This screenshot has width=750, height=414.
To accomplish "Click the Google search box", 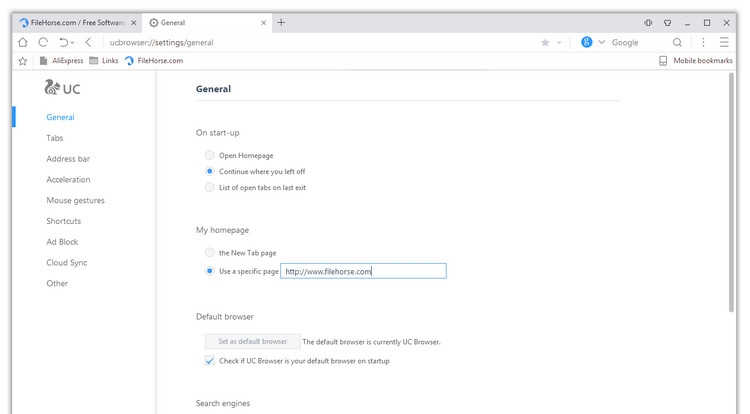I will click(x=639, y=43).
